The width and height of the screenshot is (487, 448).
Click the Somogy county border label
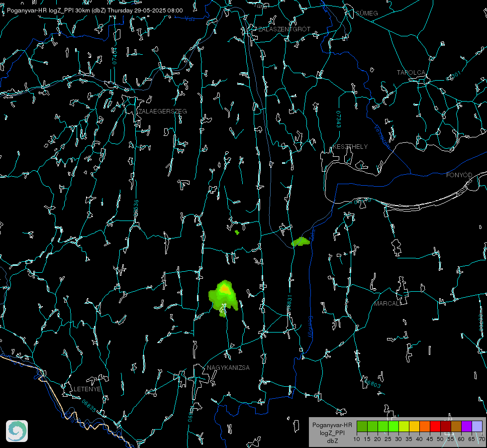[x=310, y=327]
